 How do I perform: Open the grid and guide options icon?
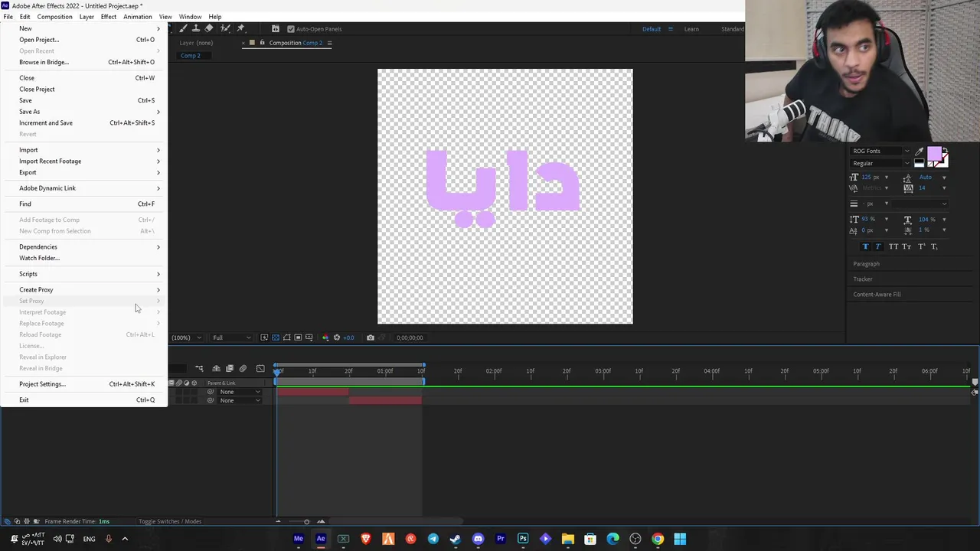[x=309, y=337]
